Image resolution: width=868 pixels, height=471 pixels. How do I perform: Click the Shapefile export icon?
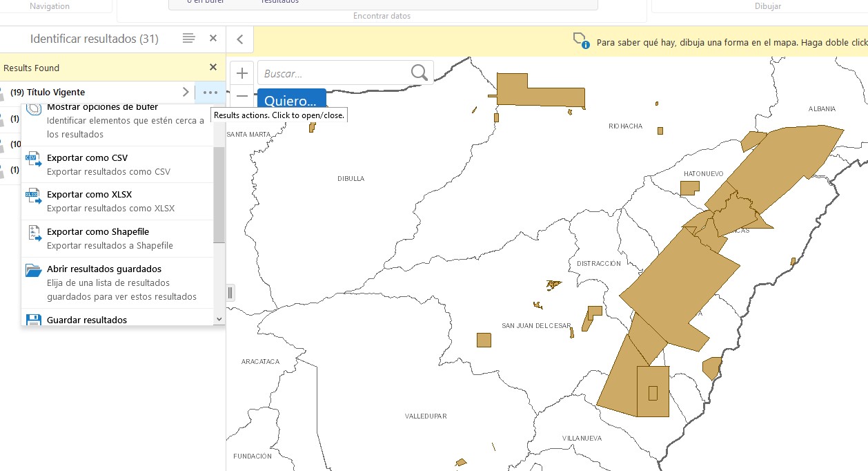[x=33, y=234]
